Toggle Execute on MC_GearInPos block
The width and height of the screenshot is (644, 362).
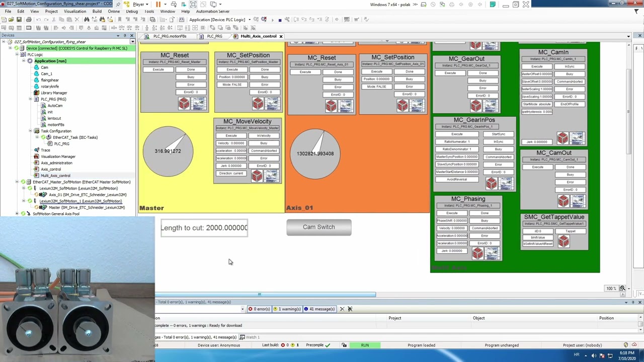click(x=457, y=134)
